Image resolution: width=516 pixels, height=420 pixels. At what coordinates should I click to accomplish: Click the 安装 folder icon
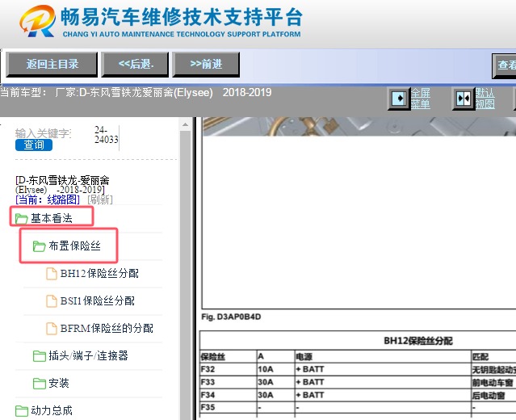pos(39,384)
